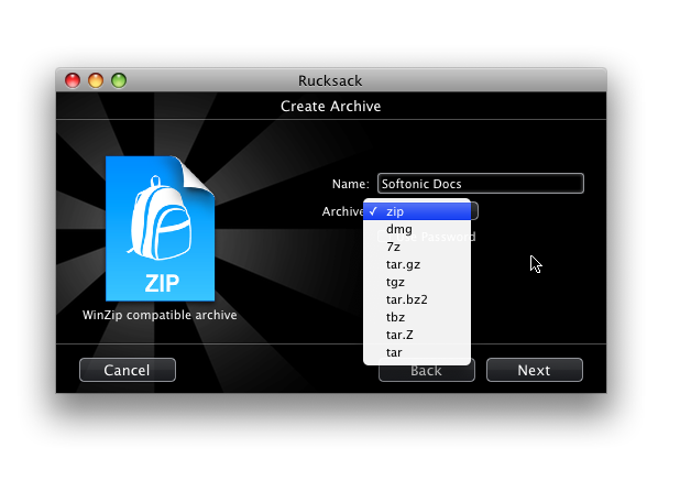Select tgz archive format
This screenshot has height=492, width=680.
pos(417,282)
